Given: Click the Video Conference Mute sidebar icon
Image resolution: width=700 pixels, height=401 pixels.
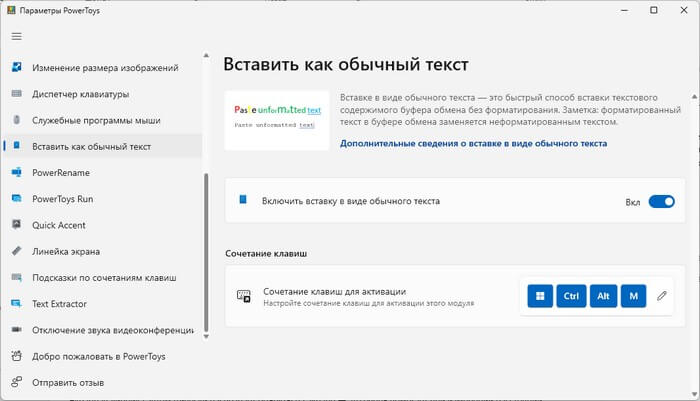Looking at the screenshot, I should point(17,330).
